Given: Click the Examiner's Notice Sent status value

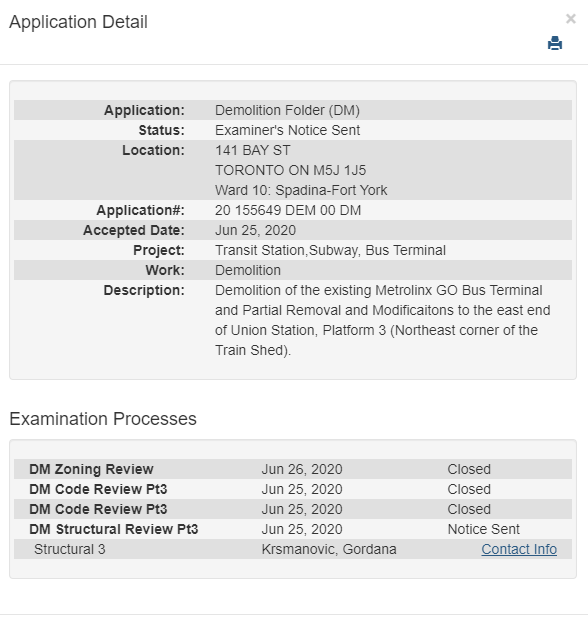Looking at the screenshot, I should point(288,130).
